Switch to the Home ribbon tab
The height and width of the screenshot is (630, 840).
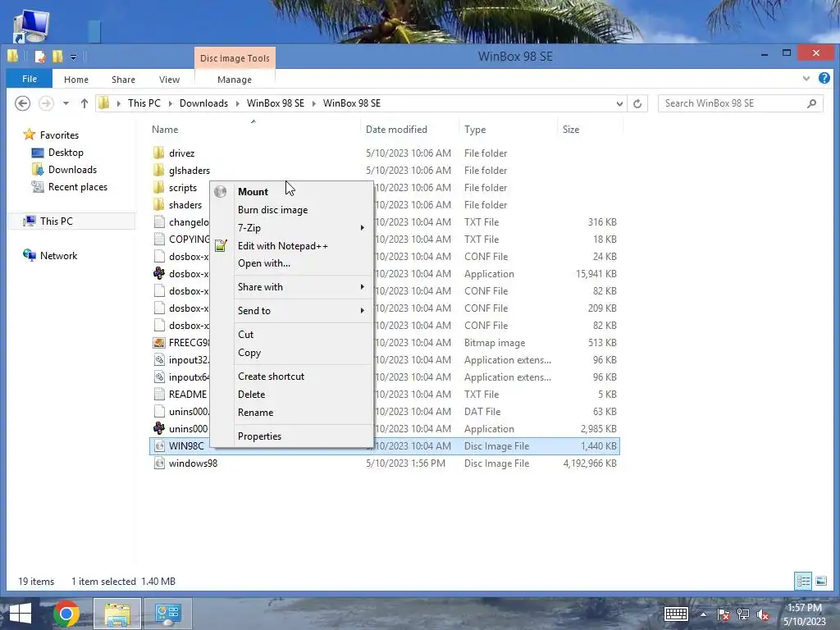coord(76,80)
